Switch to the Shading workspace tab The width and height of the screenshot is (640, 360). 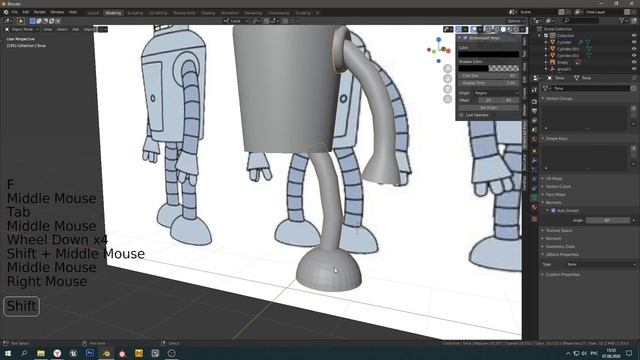[208, 13]
